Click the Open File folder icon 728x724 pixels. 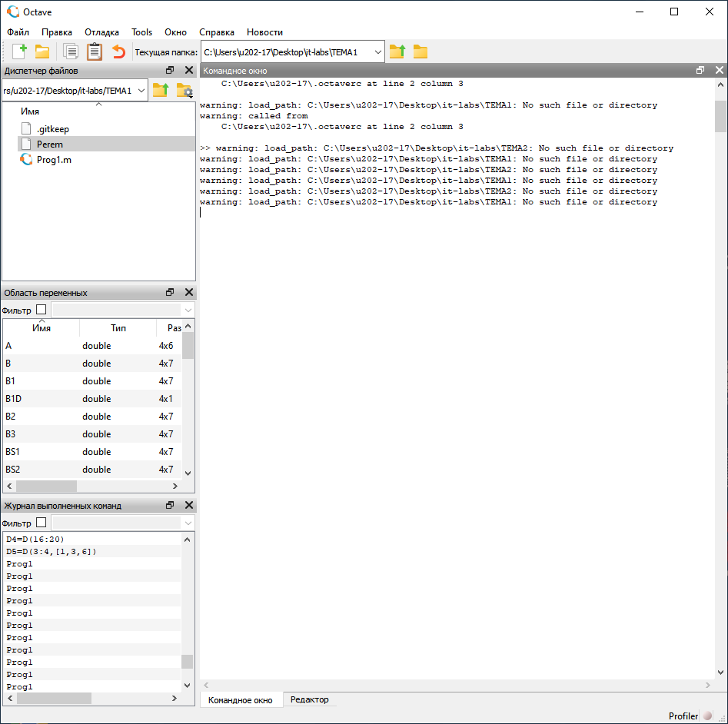(42, 51)
